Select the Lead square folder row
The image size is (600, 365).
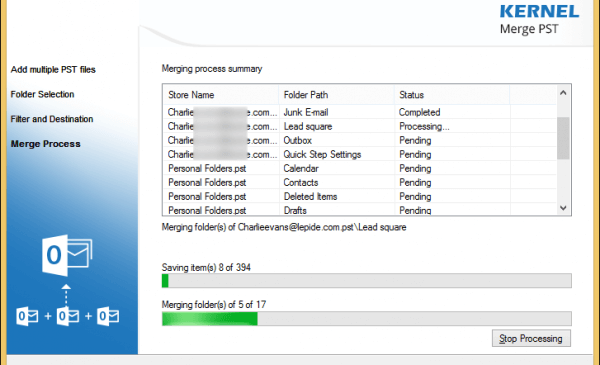coord(360,126)
